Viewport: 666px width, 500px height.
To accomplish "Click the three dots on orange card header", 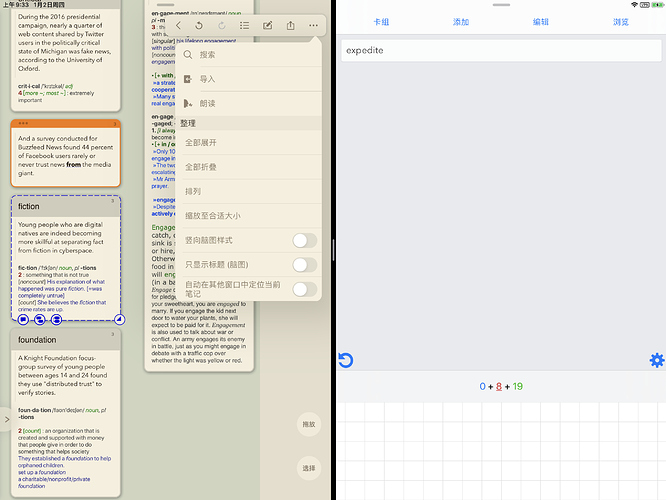I will click(23, 123).
